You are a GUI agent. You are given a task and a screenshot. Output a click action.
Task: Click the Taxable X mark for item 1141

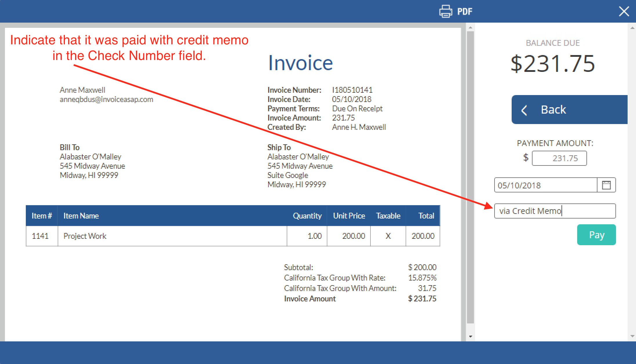(x=388, y=236)
